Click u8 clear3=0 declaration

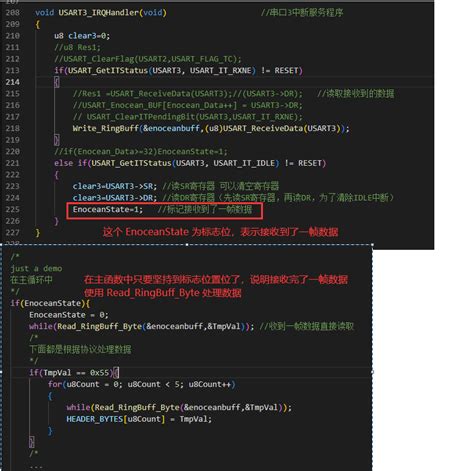[x=82, y=36]
